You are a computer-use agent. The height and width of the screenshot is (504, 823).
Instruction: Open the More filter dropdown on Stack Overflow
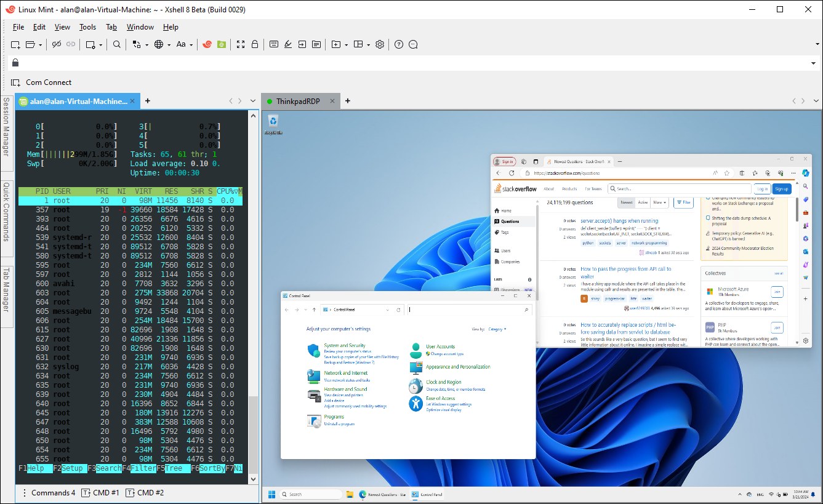(x=659, y=202)
